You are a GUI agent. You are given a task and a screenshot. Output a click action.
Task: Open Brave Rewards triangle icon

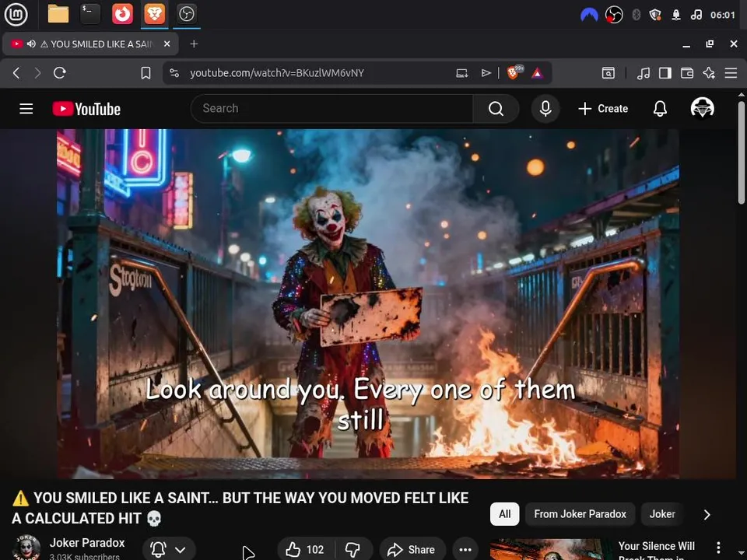[538, 73]
